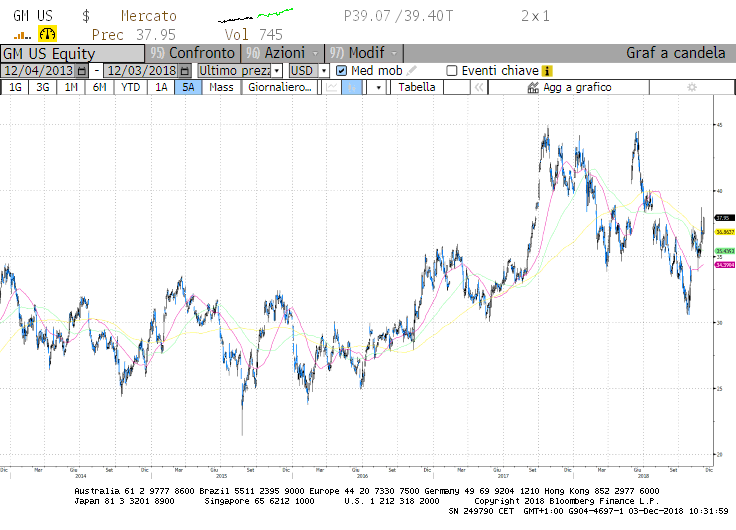Viewport: 736px width, 530px height.
Task: Select the 5A time range tab
Action: pos(188,87)
